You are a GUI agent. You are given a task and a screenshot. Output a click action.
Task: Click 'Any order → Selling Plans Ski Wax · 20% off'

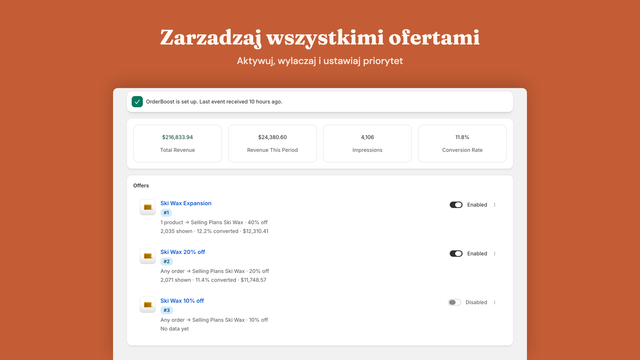(215, 271)
